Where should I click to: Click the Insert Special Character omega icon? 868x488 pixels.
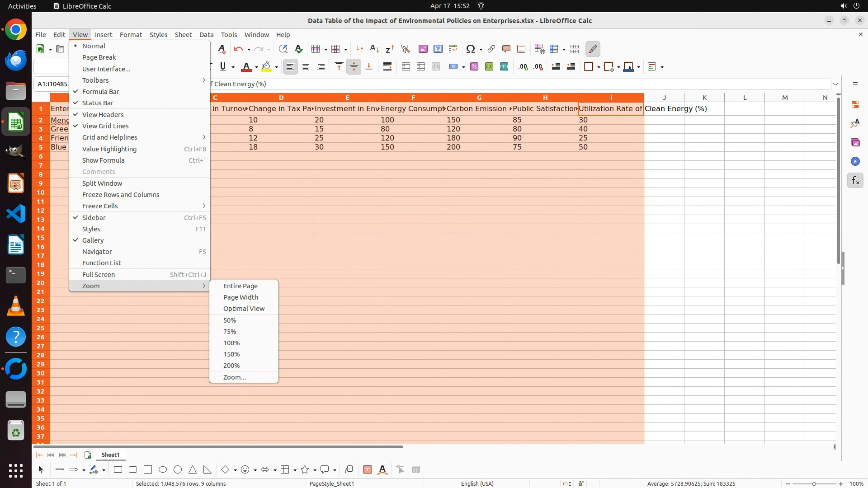click(471, 49)
